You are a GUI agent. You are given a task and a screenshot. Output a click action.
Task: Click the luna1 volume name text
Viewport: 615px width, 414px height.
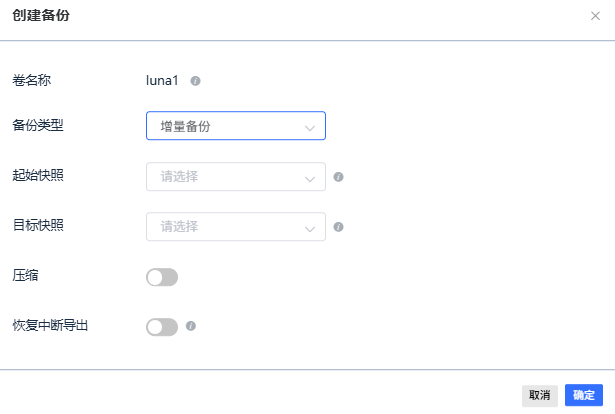[162, 80]
